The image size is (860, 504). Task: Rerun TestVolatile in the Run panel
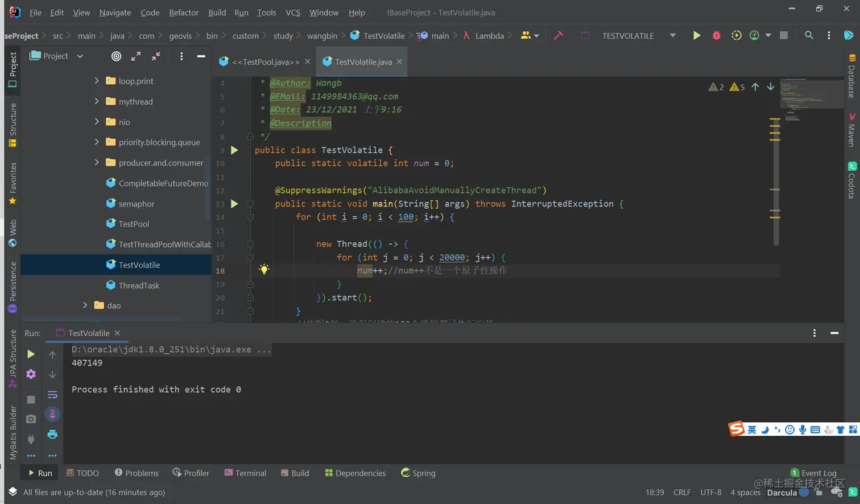pyautogui.click(x=31, y=354)
